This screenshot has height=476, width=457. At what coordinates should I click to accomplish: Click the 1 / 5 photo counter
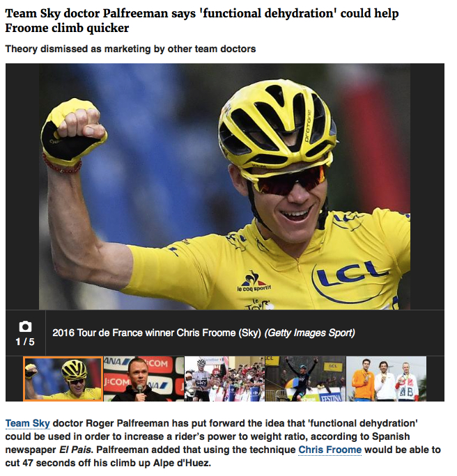click(25, 342)
